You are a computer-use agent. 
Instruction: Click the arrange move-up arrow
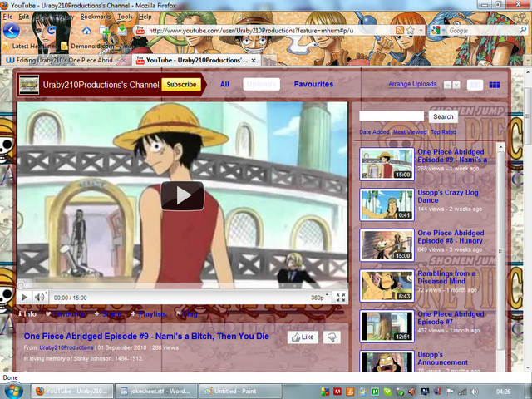[x=447, y=85]
